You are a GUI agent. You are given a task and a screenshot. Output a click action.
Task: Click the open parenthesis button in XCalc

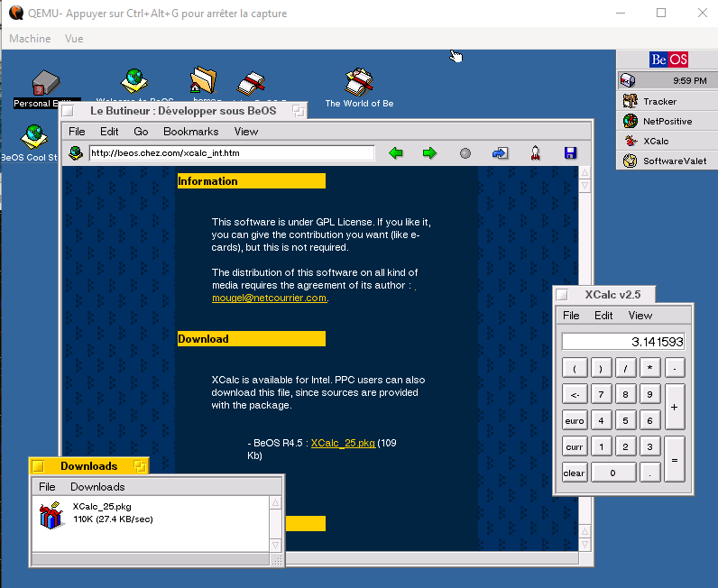pyautogui.click(x=575, y=368)
